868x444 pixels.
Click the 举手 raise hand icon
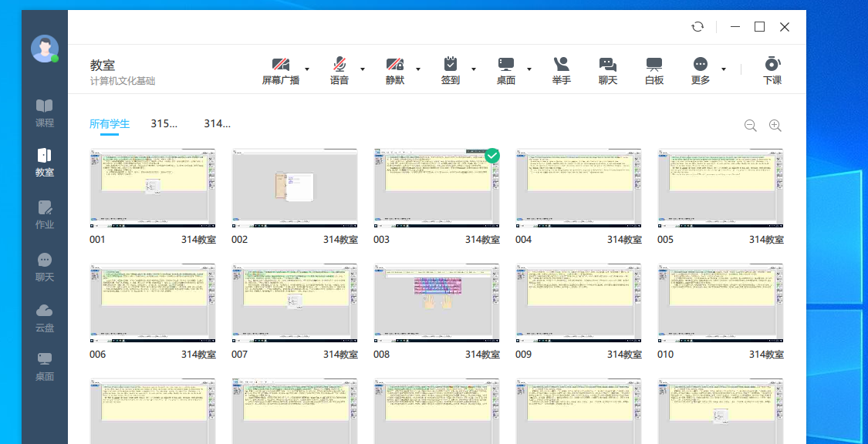(x=561, y=65)
